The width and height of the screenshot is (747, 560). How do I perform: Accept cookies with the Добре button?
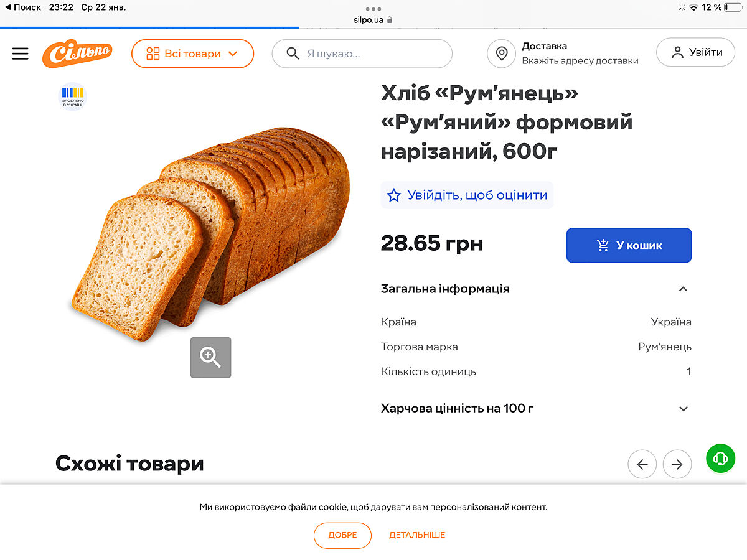point(342,535)
